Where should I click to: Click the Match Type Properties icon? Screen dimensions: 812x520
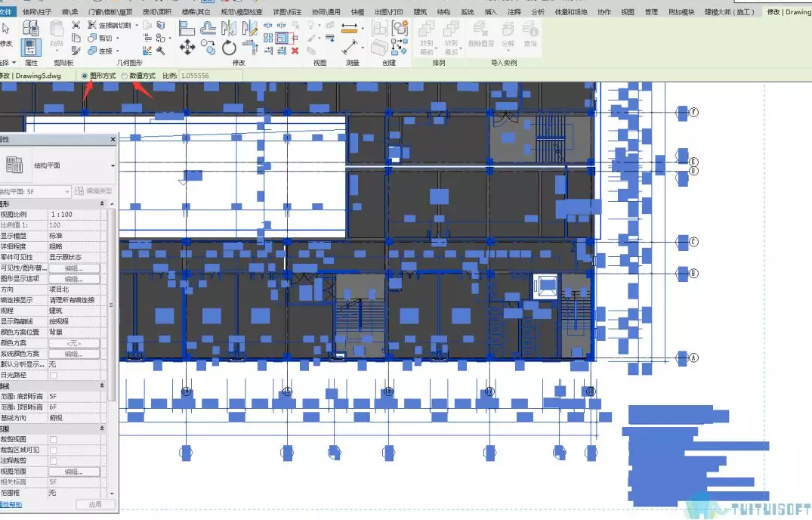pos(76,50)
